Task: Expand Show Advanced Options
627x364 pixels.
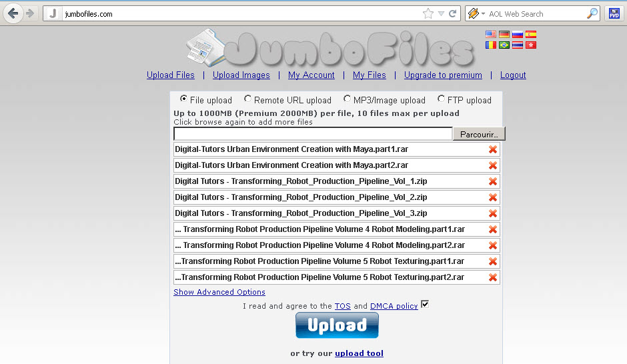Action: 219,292
